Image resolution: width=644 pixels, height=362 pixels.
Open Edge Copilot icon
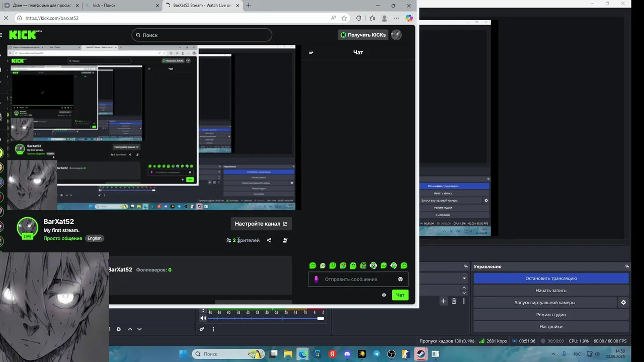coord(409,18)
